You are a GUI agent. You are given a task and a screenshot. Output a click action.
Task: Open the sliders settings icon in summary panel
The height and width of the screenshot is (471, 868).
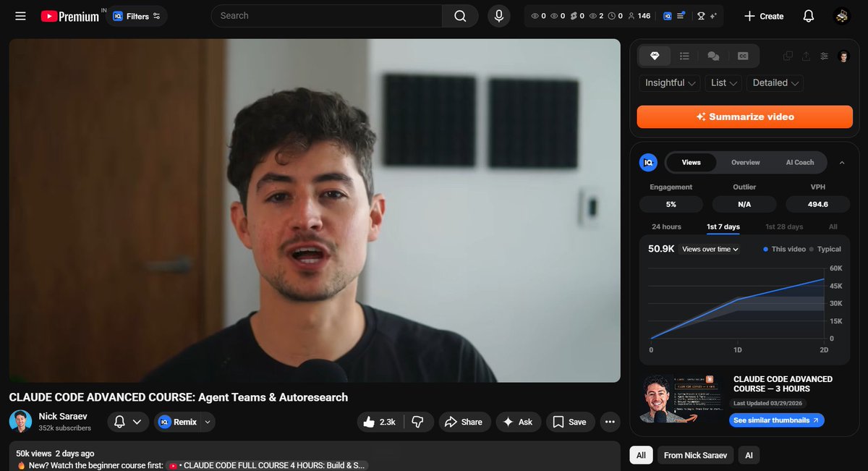pyautogui.click(x=825, y=56)
